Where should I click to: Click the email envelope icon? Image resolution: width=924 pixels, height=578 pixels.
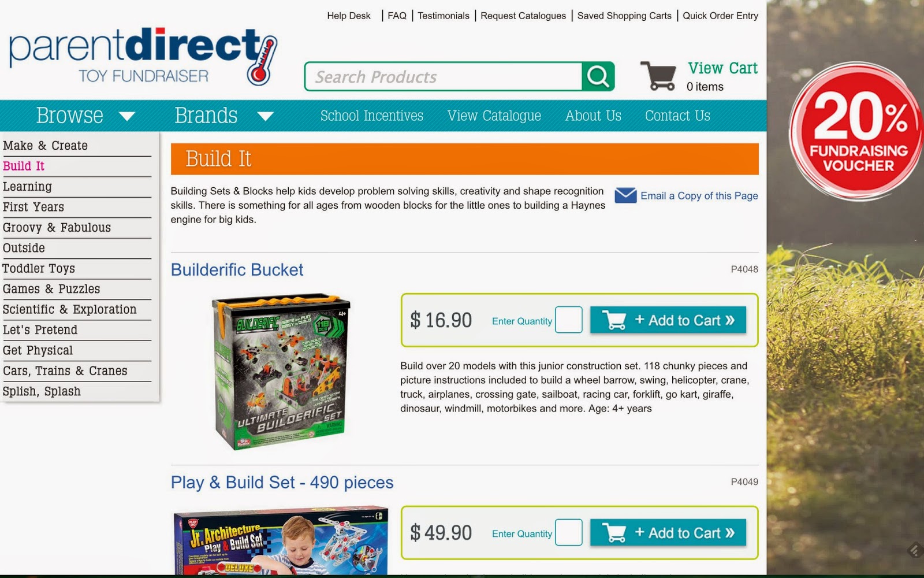(625, 195)
